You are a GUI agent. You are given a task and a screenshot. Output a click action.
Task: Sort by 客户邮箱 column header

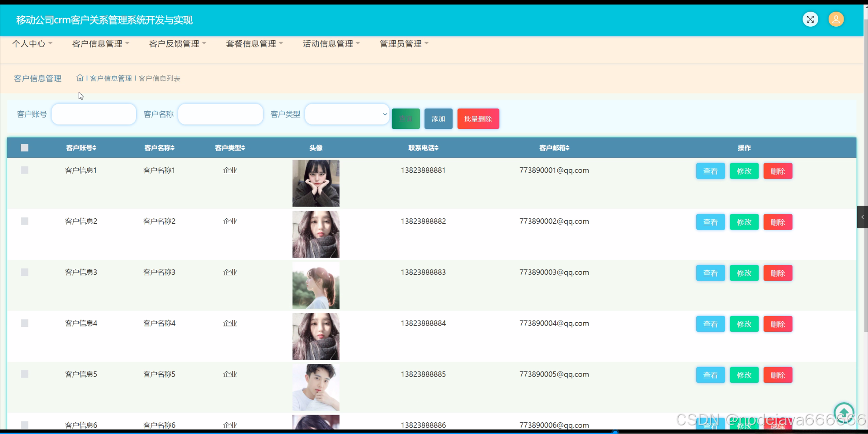(554, 148)
